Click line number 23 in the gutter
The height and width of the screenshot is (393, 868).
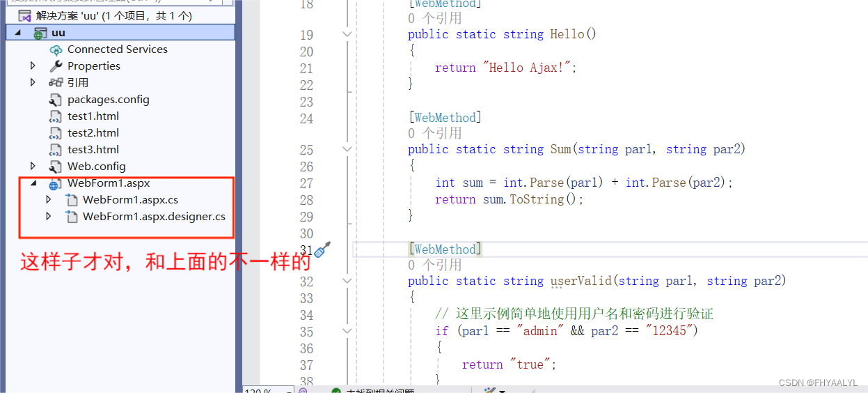click(306, 102)
